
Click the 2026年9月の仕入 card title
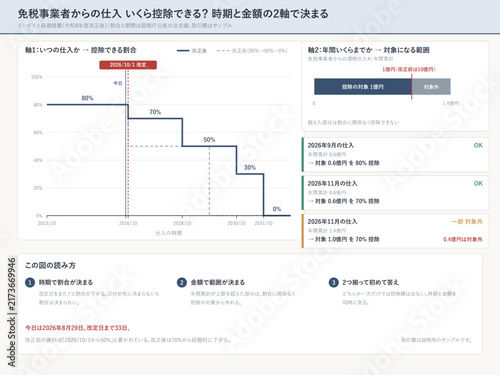pyautogui.click(x=331, y=145)
